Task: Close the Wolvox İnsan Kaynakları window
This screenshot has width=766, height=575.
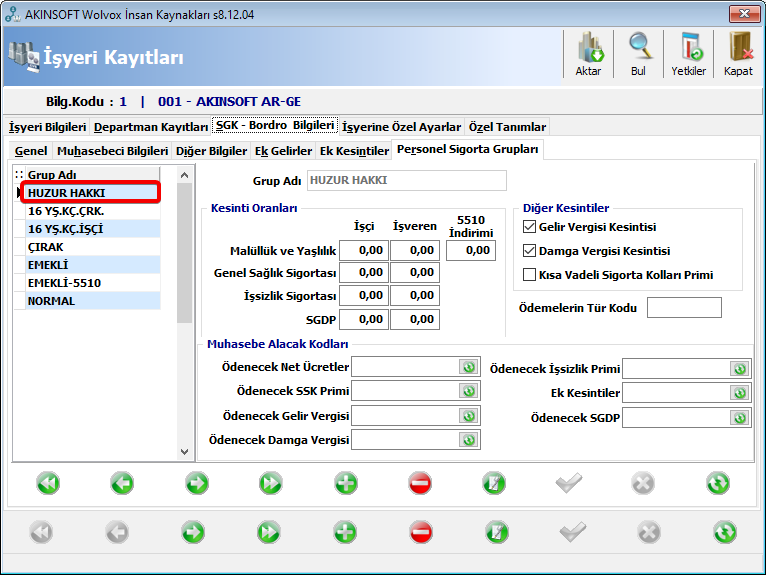Action: click(744, 14)
